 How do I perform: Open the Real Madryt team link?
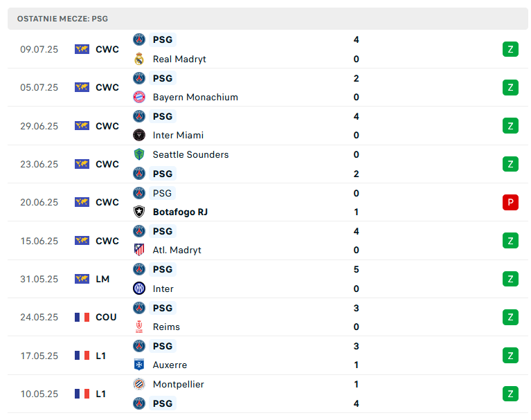coord(179,59)
